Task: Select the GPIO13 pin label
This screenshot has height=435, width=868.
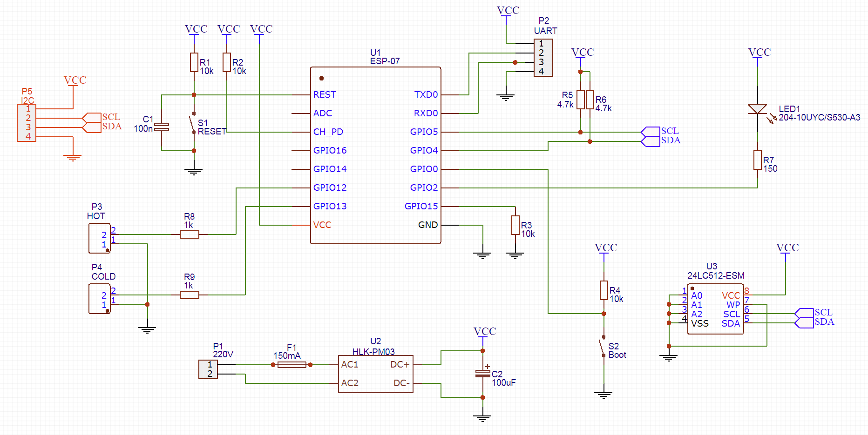Action: [x=330, y=207]
